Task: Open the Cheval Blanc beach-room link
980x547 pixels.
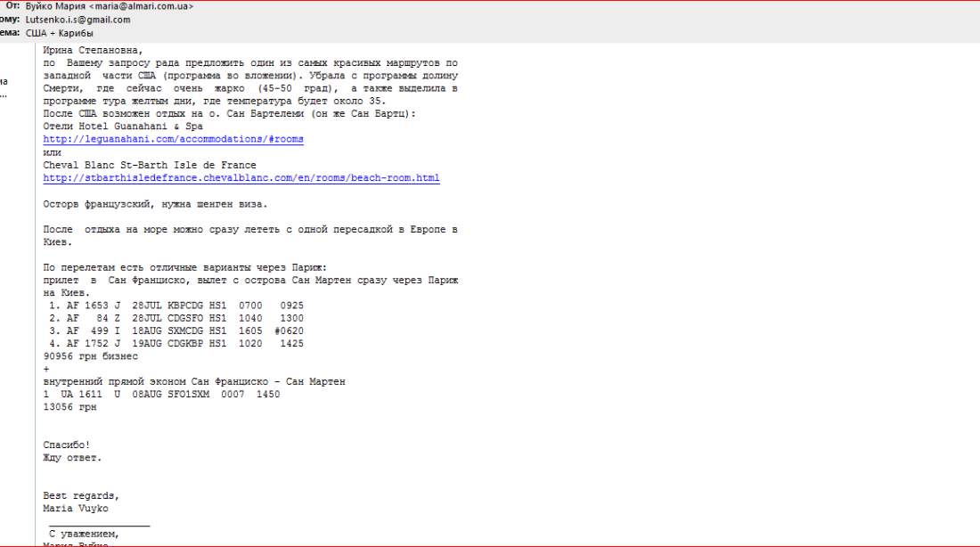Action: click(x=241, y=178)
